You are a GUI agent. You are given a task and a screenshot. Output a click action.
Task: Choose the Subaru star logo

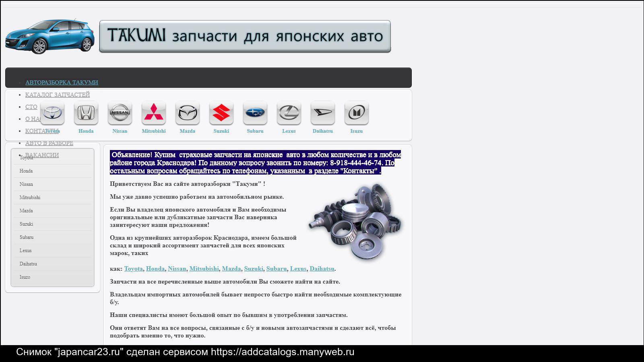(255, 113)
